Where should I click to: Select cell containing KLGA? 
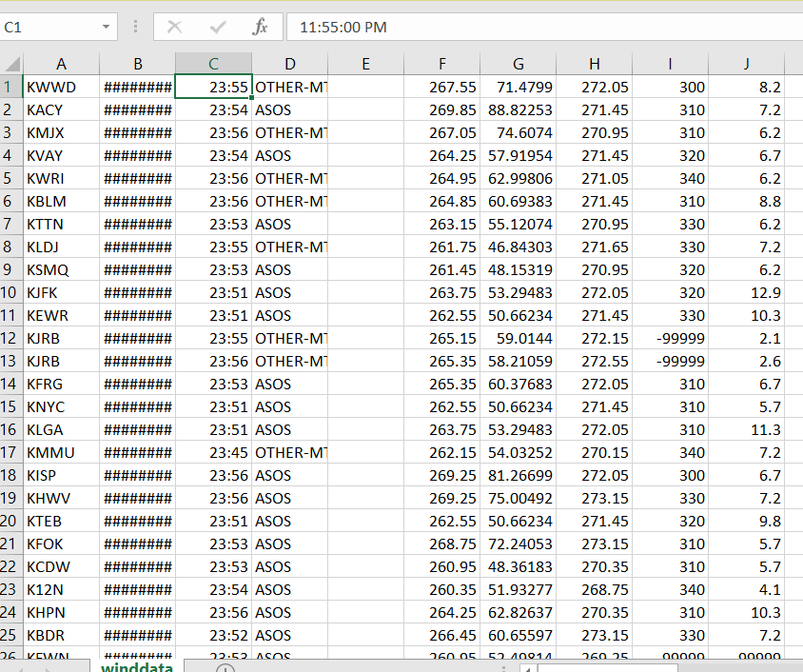click(x=62, y=429)
